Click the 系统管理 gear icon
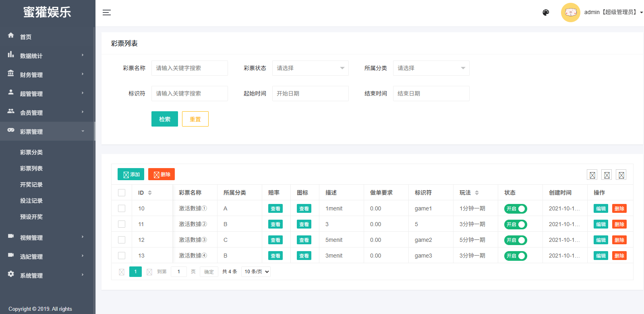This screenshot has height=314, width=644. pos(11,274)
